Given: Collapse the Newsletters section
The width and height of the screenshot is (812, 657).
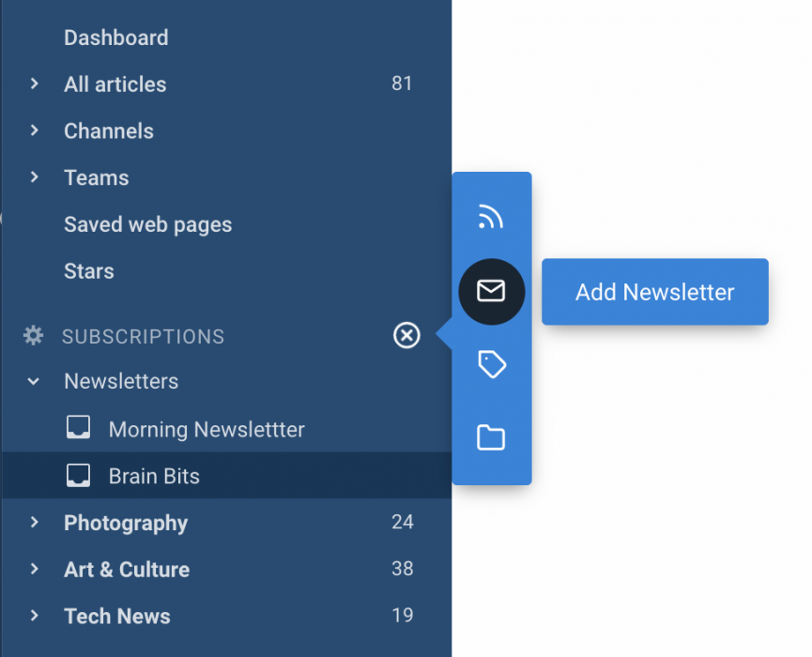Looking at the screenshot, I should point(34,381).
